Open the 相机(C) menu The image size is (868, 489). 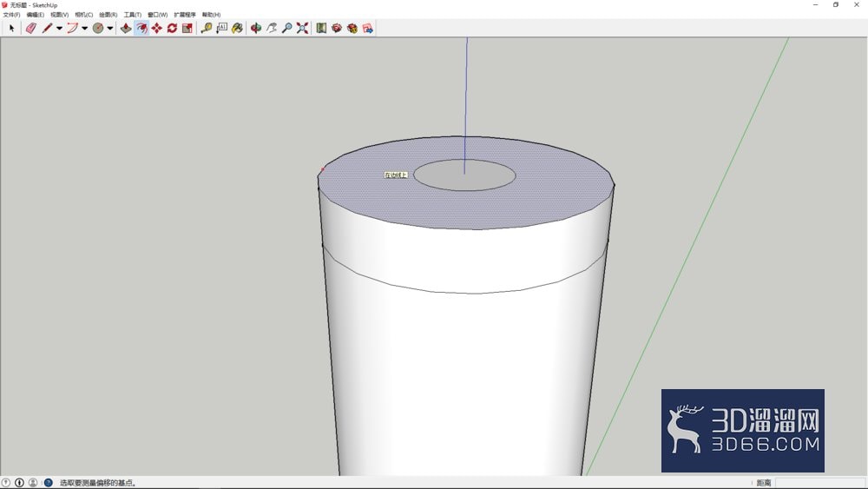[84, 15]
